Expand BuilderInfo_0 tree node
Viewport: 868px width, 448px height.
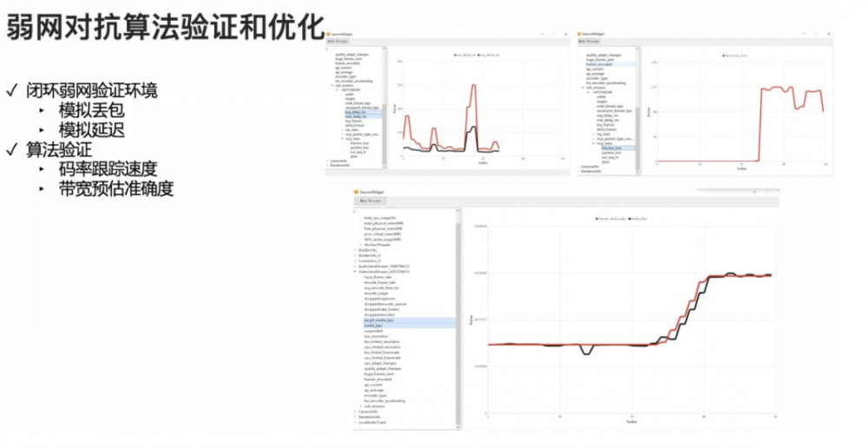(x=355, y=256)
